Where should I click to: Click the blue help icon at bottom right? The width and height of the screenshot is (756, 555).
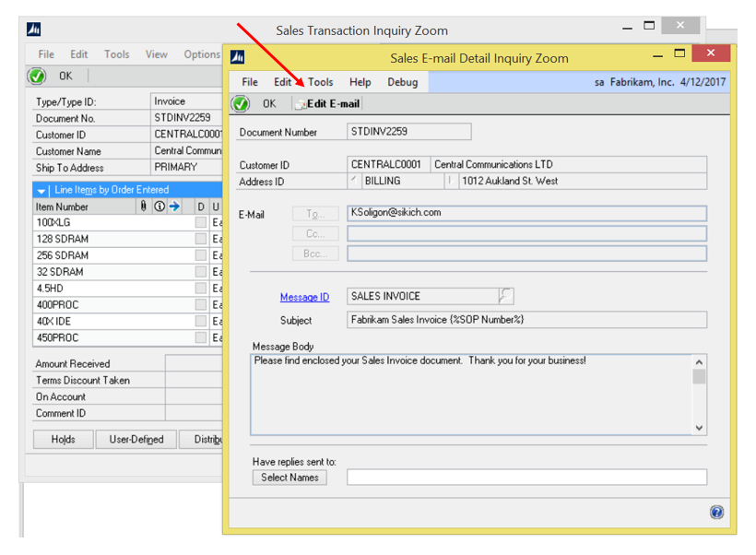716,513
